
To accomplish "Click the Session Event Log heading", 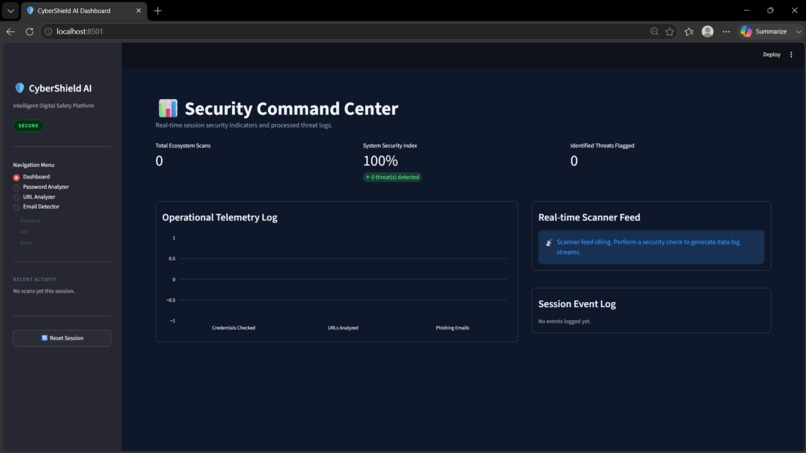I will pyautogui.click(x=577, y=304).
